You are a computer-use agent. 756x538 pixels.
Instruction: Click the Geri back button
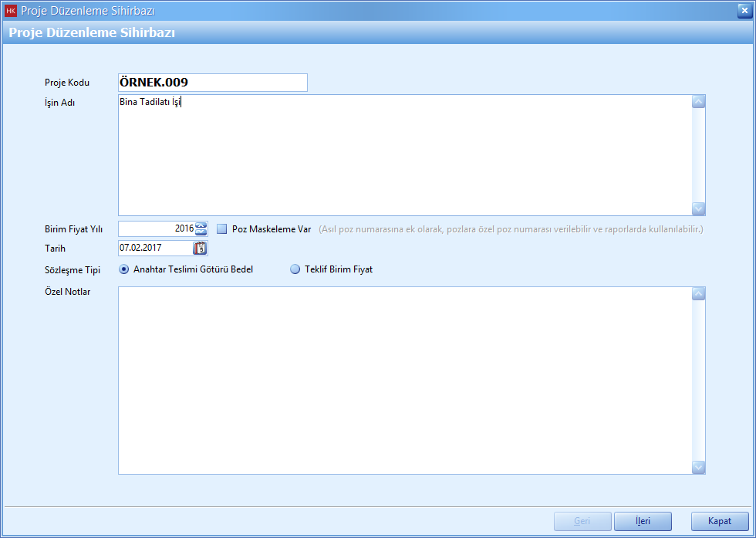pos(582,521)
